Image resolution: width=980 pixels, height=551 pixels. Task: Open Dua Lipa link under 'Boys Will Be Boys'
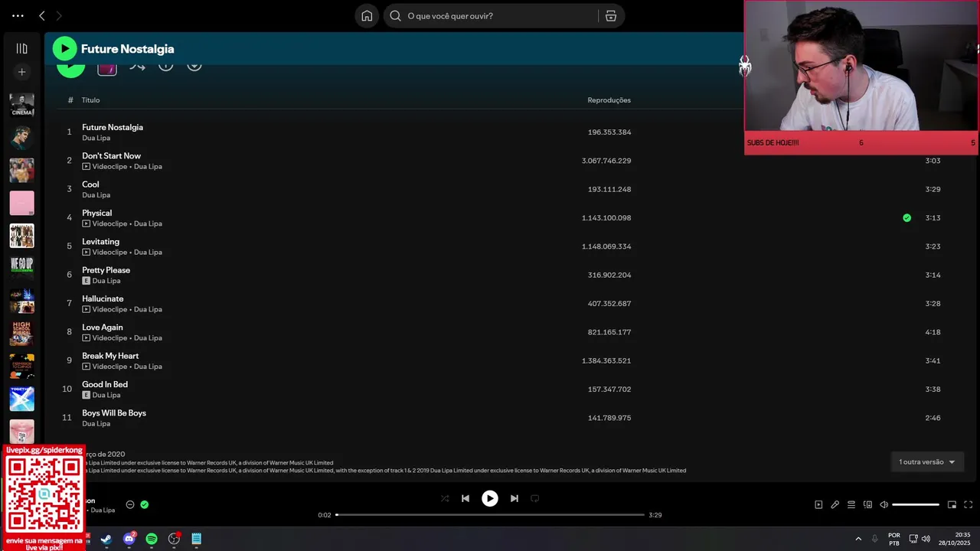click(96, 424)
